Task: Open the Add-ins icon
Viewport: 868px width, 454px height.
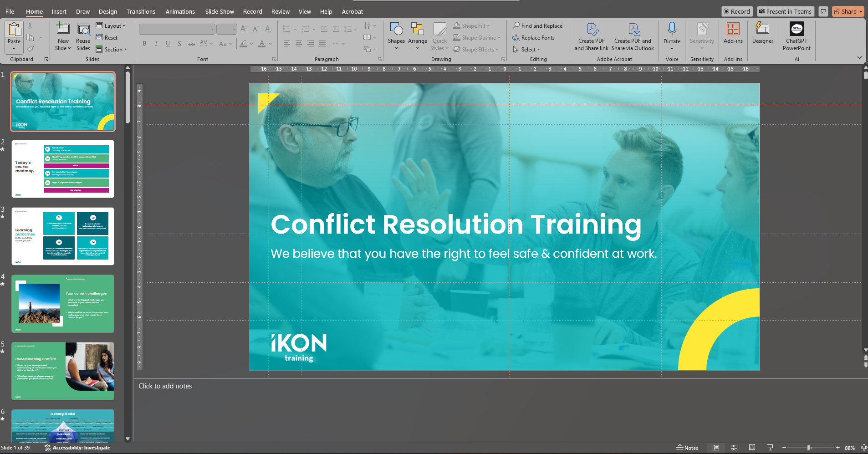Action: pyautogui.click(x=733, y=29)
